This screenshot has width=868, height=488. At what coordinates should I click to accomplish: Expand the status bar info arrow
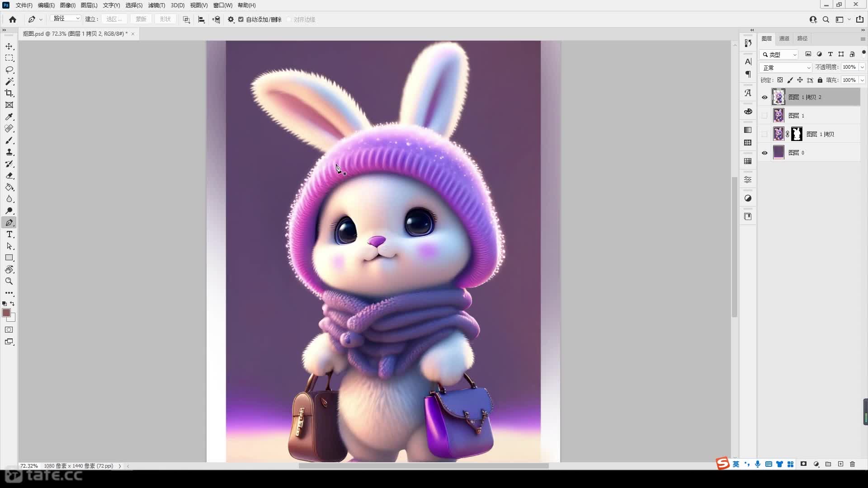[x=120, y=466]
